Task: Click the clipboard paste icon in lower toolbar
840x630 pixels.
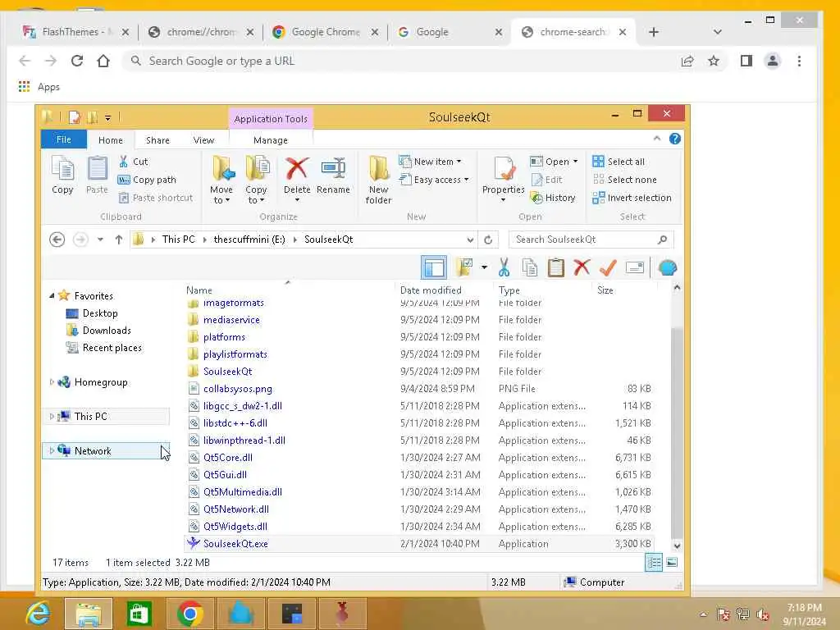Action: tap(556, 267)
